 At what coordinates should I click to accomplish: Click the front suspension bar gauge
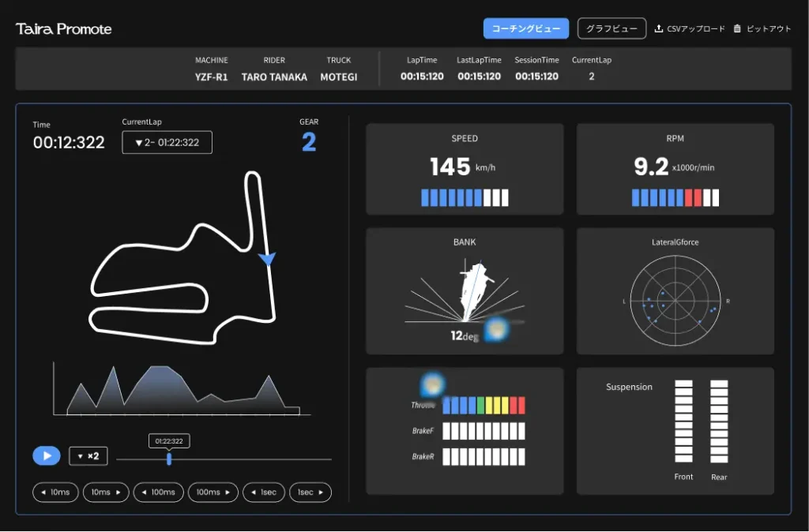pyautogui.click(x=683, y=421)
